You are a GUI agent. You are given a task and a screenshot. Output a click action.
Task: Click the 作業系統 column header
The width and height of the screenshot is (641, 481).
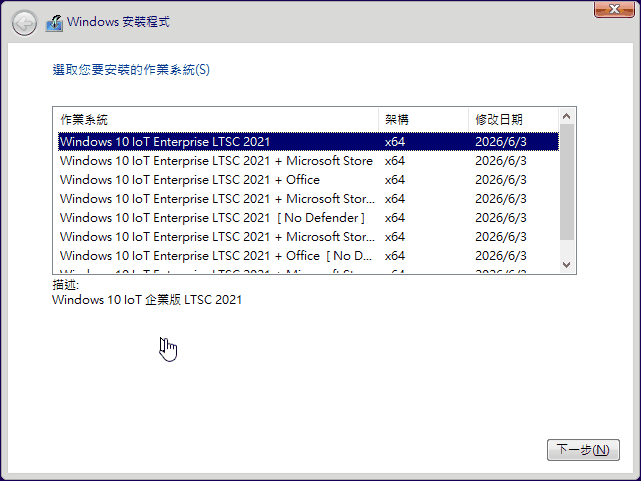[x=219, y=120]
